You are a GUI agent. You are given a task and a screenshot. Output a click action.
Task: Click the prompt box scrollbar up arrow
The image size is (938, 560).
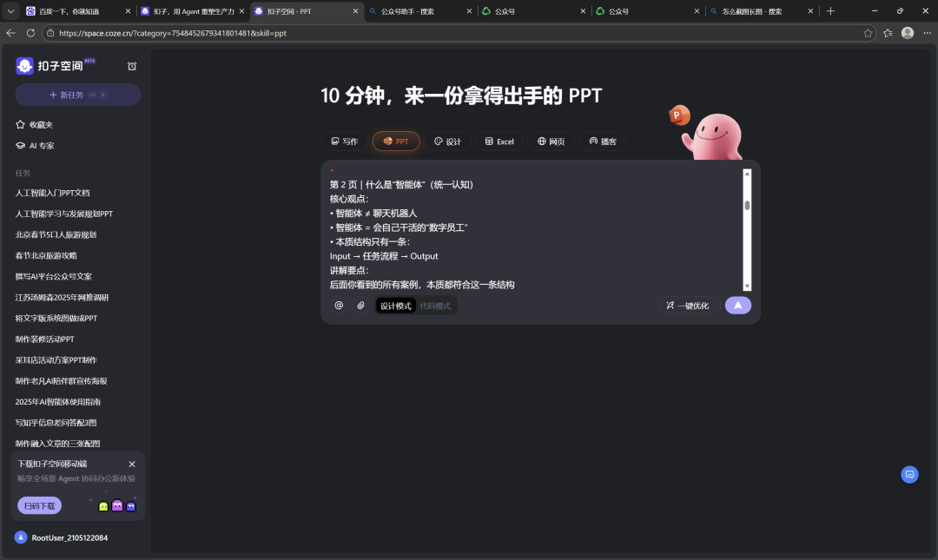pyautogui.click(x=747, y=174)
